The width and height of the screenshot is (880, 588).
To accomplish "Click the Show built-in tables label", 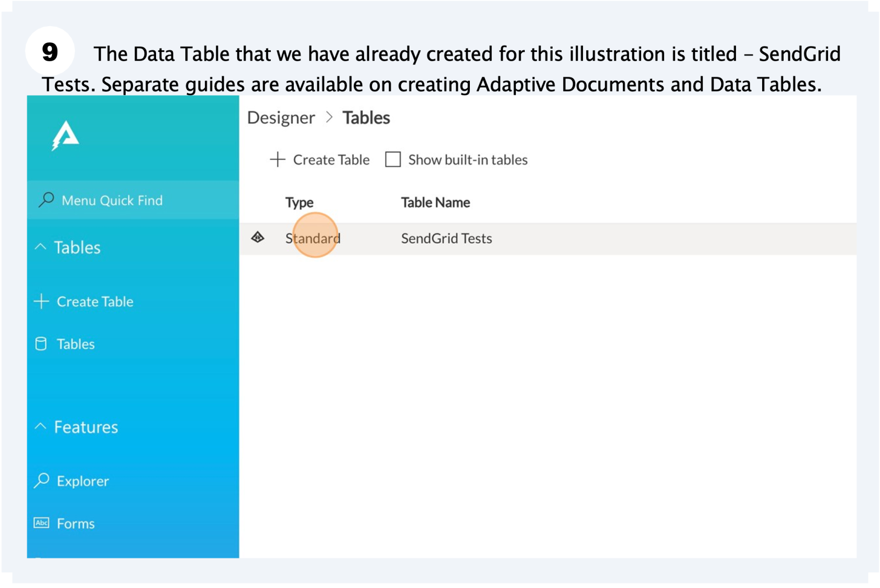I will (x=468, y=160).
